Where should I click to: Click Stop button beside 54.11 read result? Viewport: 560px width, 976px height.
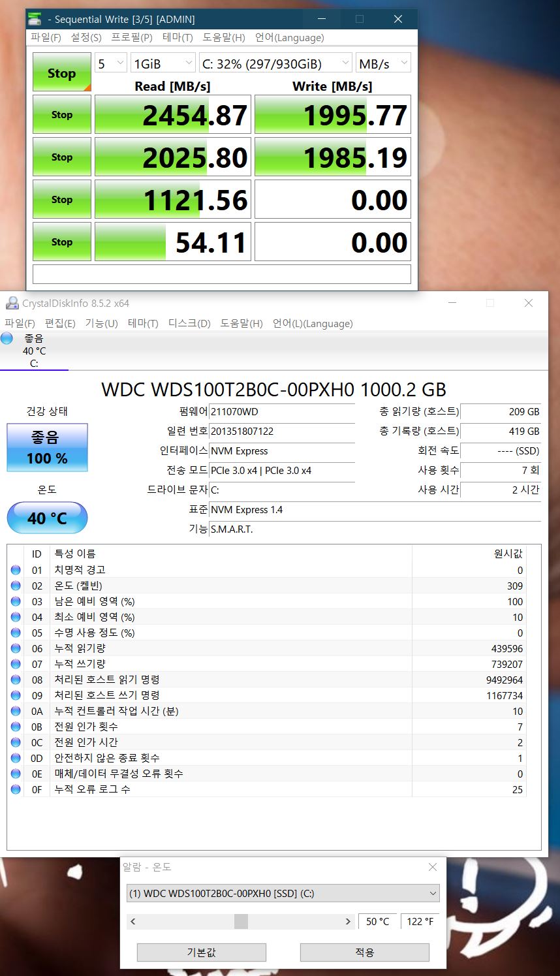click(x=61, y=242)
